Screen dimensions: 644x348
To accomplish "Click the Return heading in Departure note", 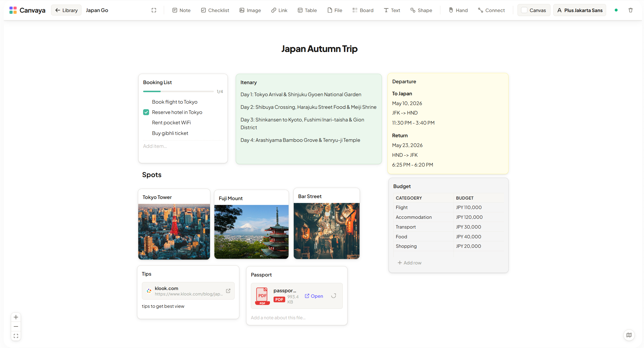I will pos(400,136).
